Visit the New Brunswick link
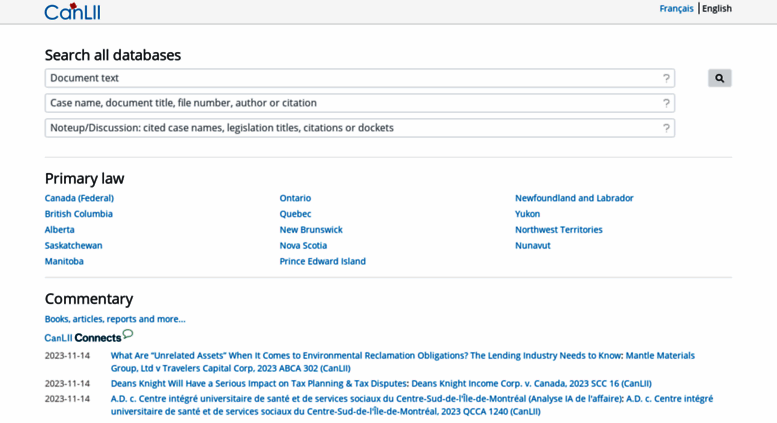Viewport: 777px width, 423px height. (311, 230)
